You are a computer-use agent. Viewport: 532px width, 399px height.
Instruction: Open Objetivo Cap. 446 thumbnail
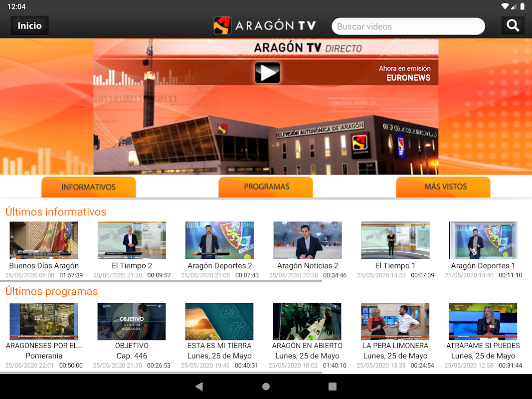click(132, 321)
